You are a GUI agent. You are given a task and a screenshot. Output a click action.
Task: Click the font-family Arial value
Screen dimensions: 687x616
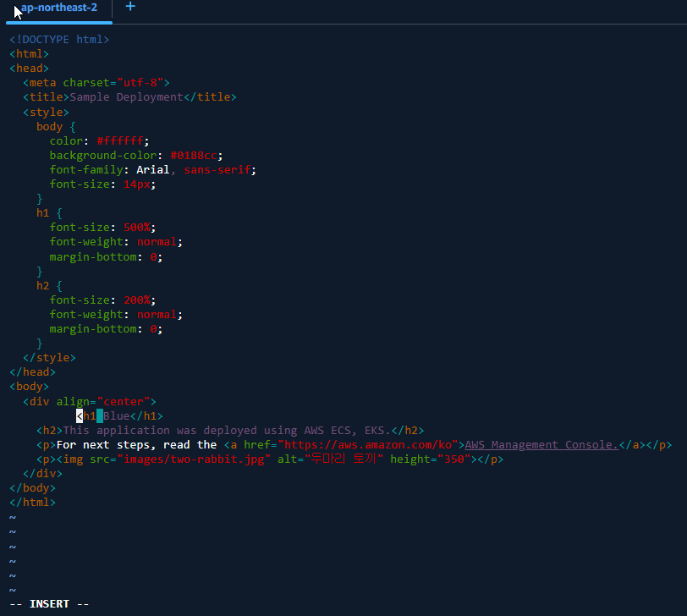tap(152, 169)
